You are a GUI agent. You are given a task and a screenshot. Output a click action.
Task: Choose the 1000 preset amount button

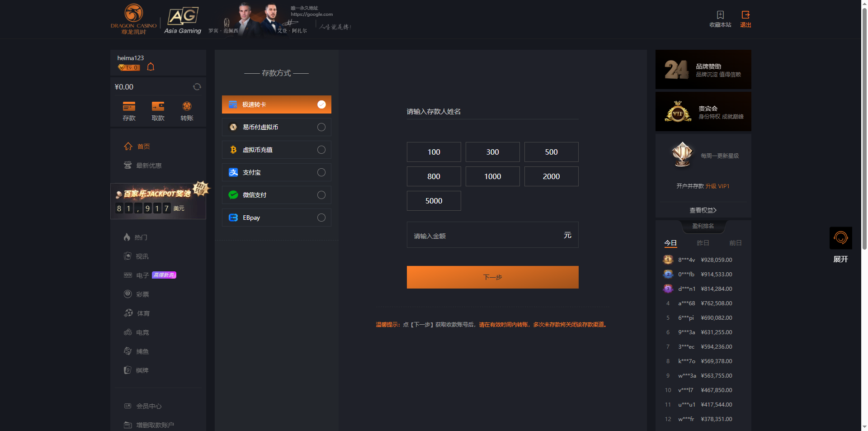click(492, 176)
